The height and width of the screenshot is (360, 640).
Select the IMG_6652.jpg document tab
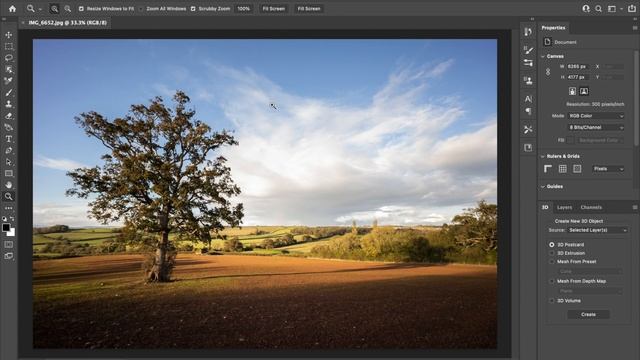(67, 23)
